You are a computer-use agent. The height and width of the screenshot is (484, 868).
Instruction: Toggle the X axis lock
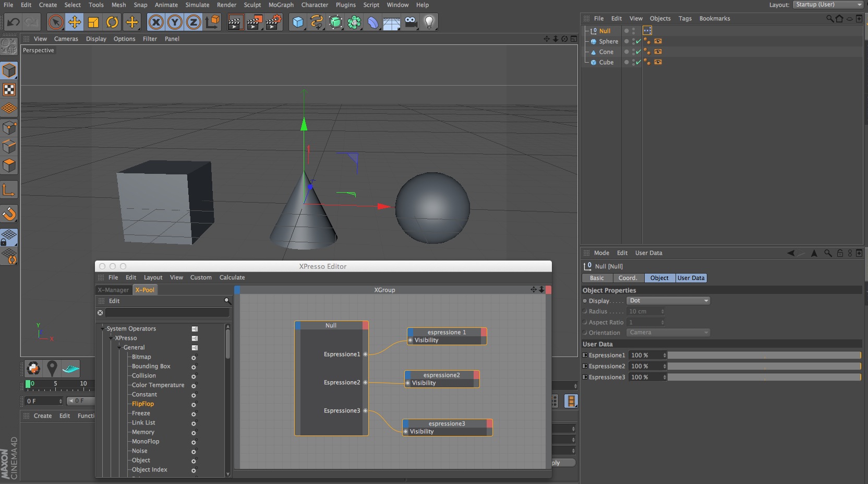(x=155, y=22)
